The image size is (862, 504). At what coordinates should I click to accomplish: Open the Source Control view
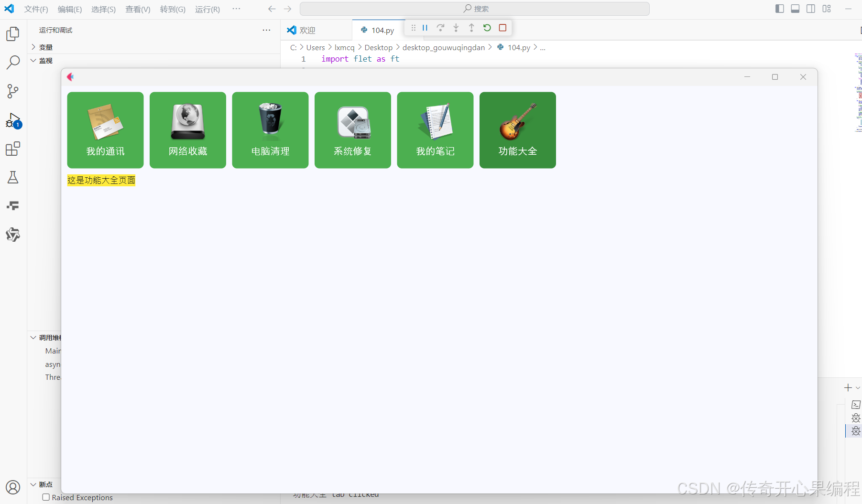[13, 91]
